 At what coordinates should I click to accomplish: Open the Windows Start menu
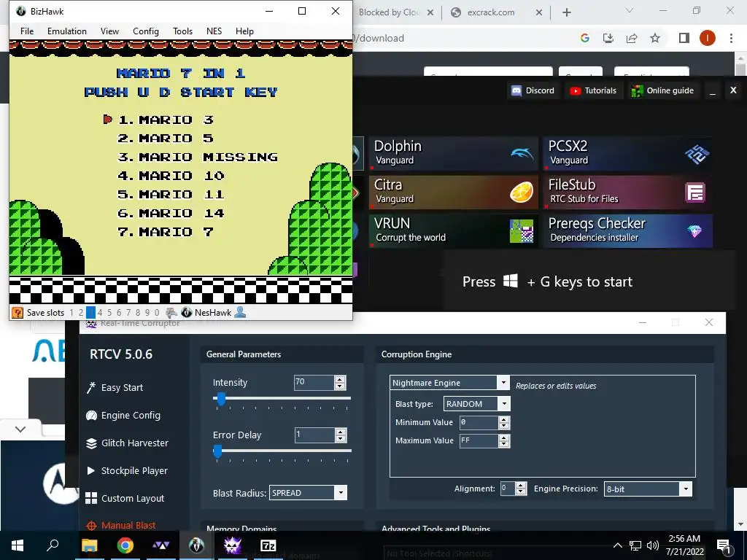tap(18, 545)
